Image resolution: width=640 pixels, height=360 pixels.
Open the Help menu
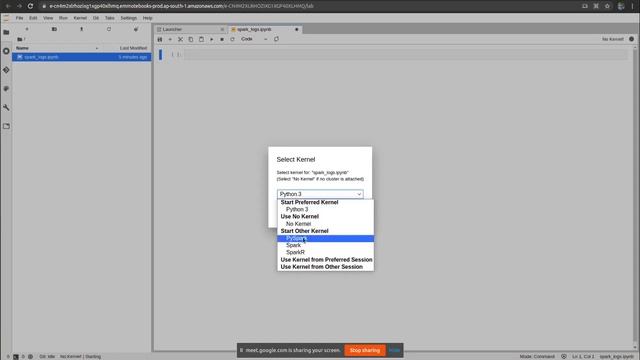tap(147, 18)
